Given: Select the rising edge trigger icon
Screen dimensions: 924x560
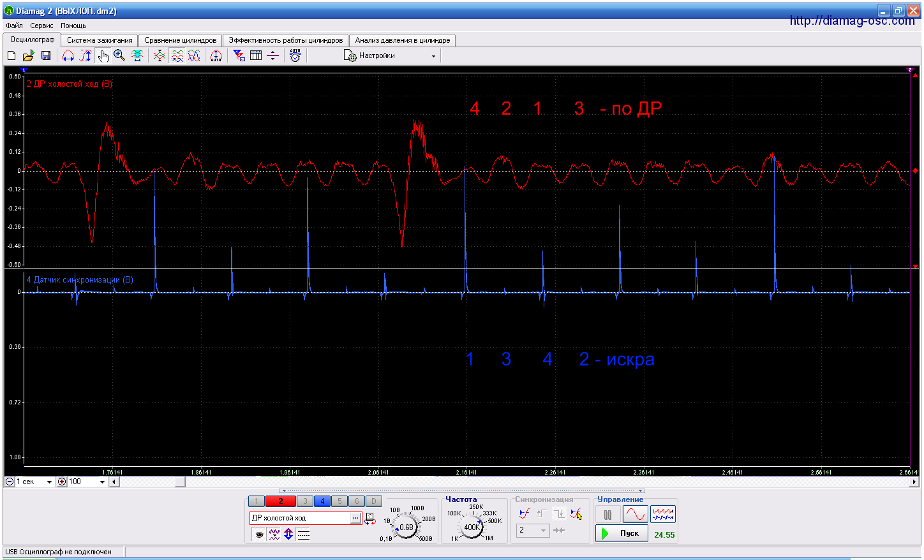Looking at the screenshot, I should [x=542, y=513].
